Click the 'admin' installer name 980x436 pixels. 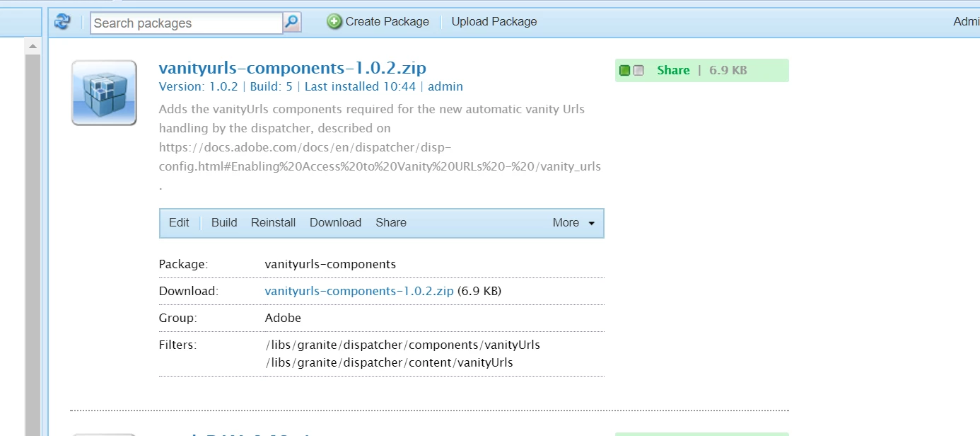coord(445,86)
